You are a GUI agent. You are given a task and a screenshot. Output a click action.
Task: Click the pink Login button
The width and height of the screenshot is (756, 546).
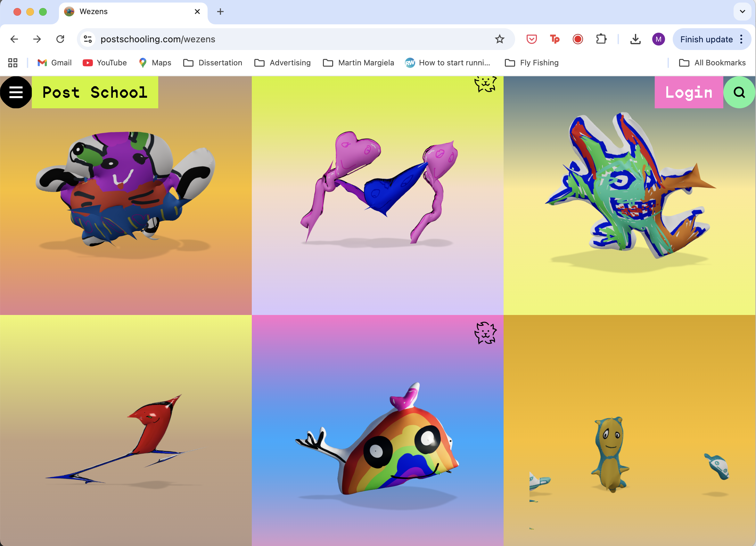[688, 92]
